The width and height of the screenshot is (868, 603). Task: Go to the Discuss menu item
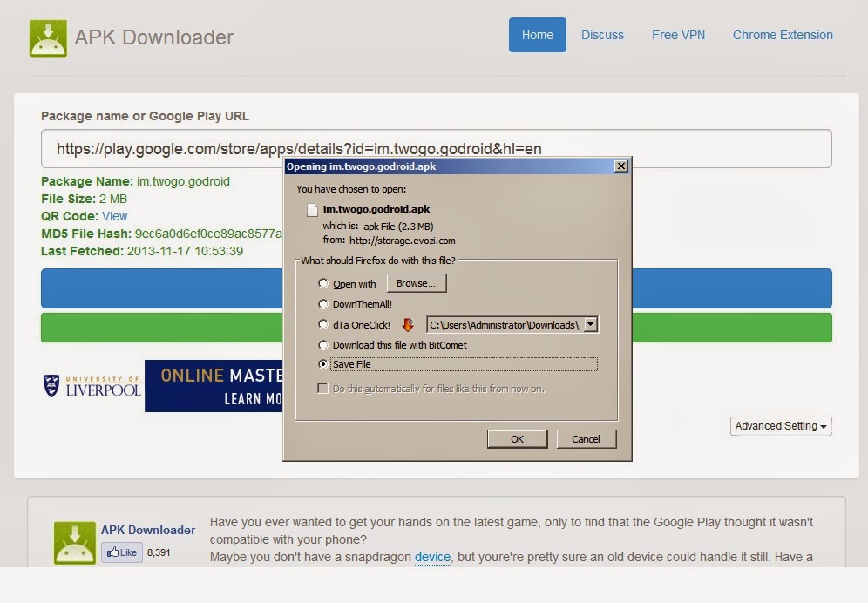(602, 35)
